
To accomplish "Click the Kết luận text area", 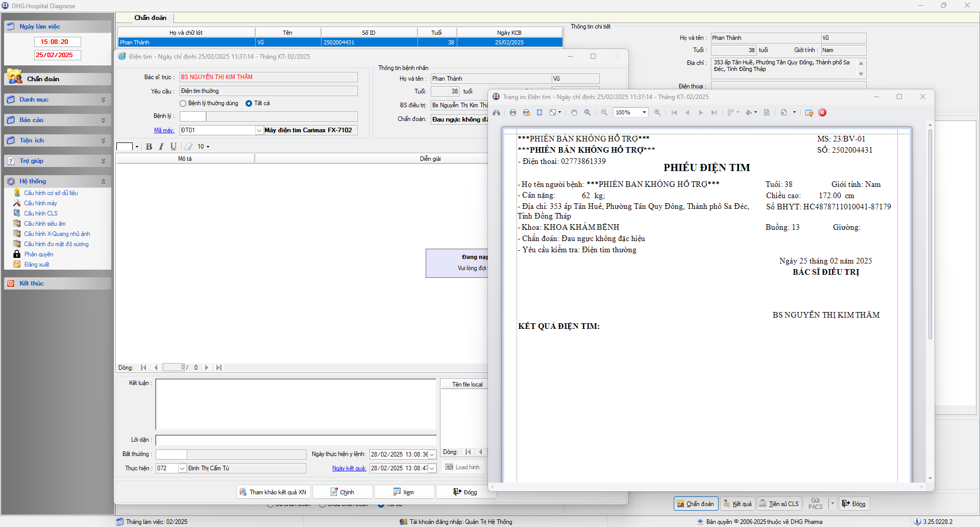I will (296, 404).
